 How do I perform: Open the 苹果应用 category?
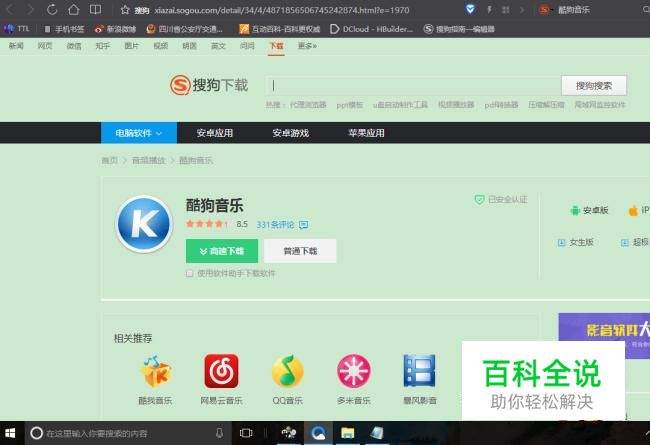pyautogui.click(x=366, y=133)
